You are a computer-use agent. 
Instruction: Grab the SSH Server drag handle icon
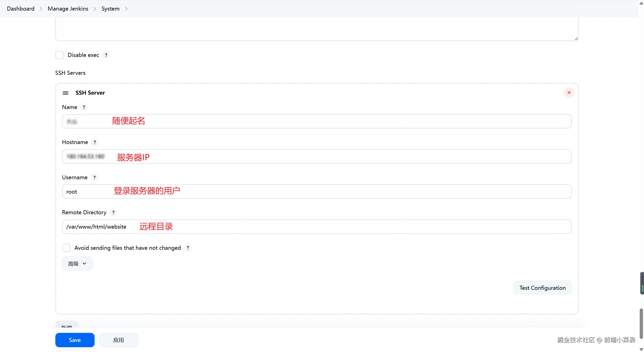(65, 93)
